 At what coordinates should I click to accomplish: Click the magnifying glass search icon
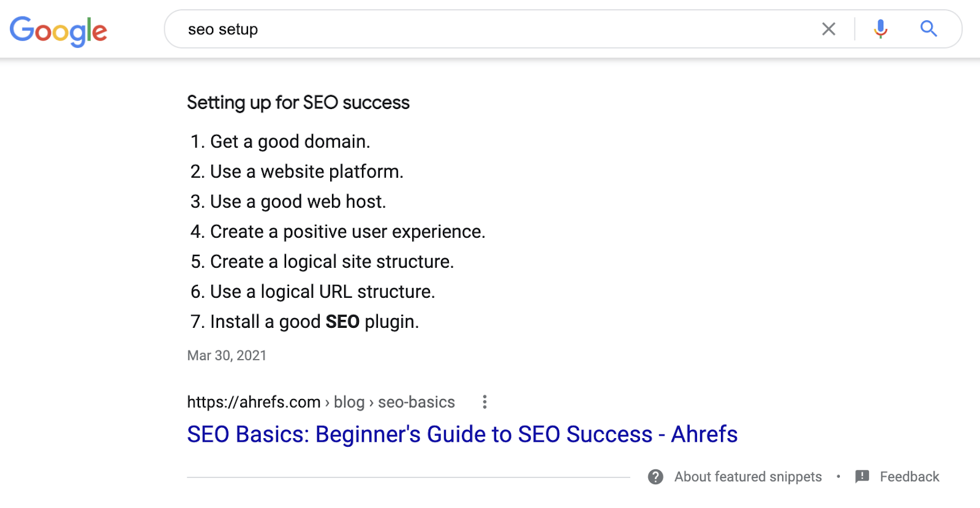pos(929,29)
